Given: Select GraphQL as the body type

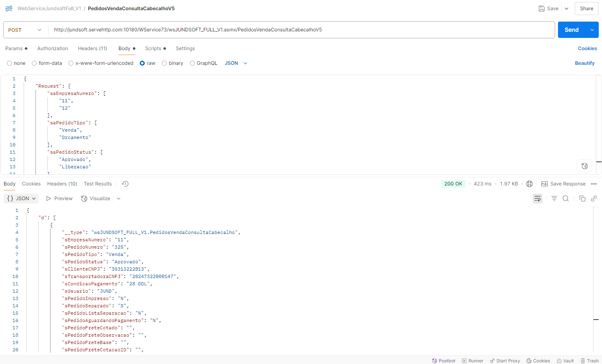Looking at the screenshot, I should pos(192,63).
